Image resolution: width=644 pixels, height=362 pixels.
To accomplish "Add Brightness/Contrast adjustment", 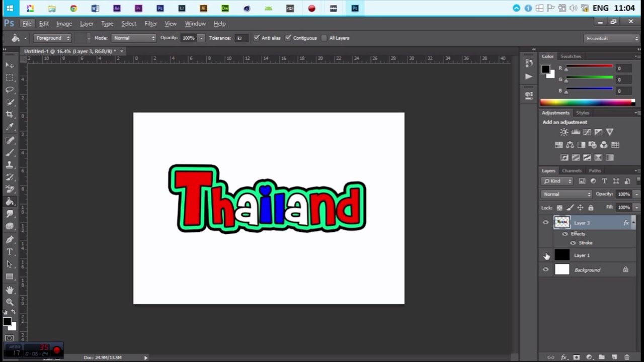I will pyautogui.click(x=564, y=132).
